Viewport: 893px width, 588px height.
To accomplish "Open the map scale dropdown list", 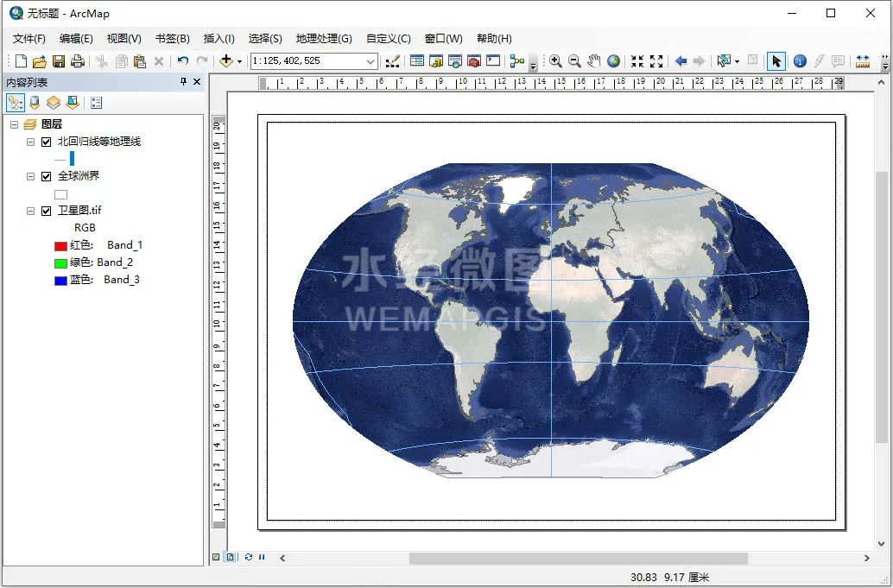I will pyautogui.click(x=371, y=60).
